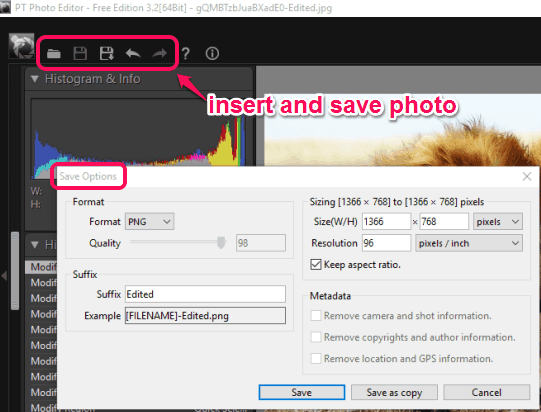541x412 pixels.
Task: Click the Save button
Action: point(302,392)
